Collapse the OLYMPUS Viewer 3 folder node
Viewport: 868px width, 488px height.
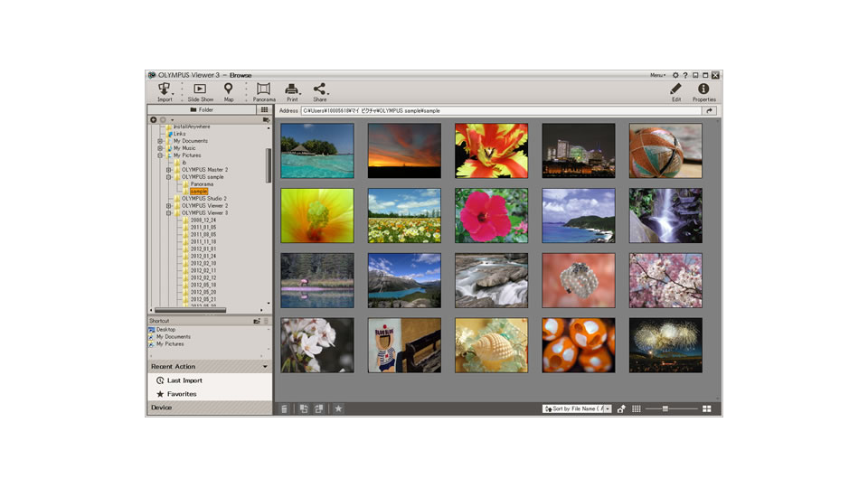(x=169, y=213)
